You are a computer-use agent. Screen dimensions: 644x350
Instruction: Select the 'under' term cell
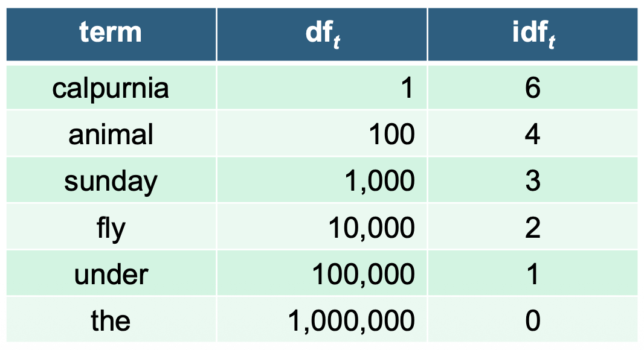tap(111, 275)
